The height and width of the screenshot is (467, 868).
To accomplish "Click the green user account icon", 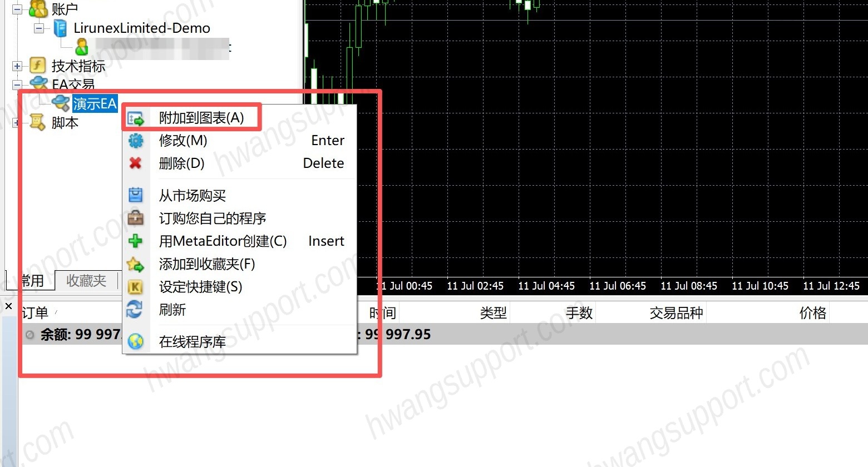I will pyautogui.click(x=82, y=47).
